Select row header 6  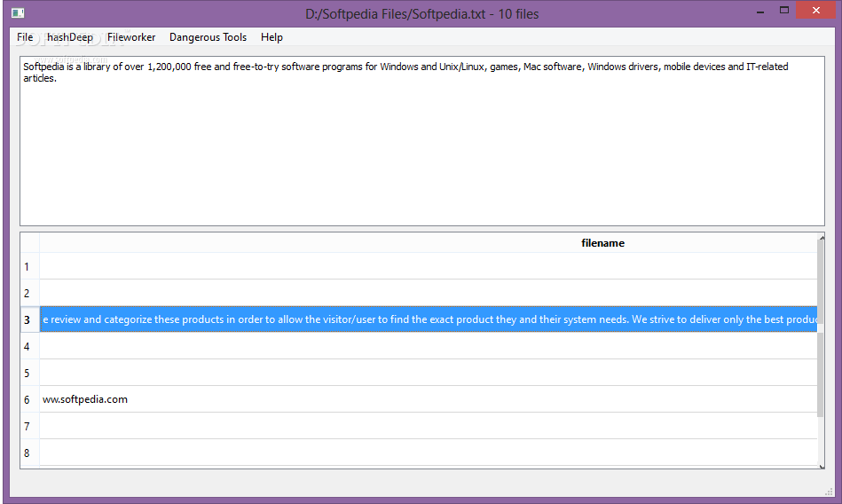tap(30, 399)
